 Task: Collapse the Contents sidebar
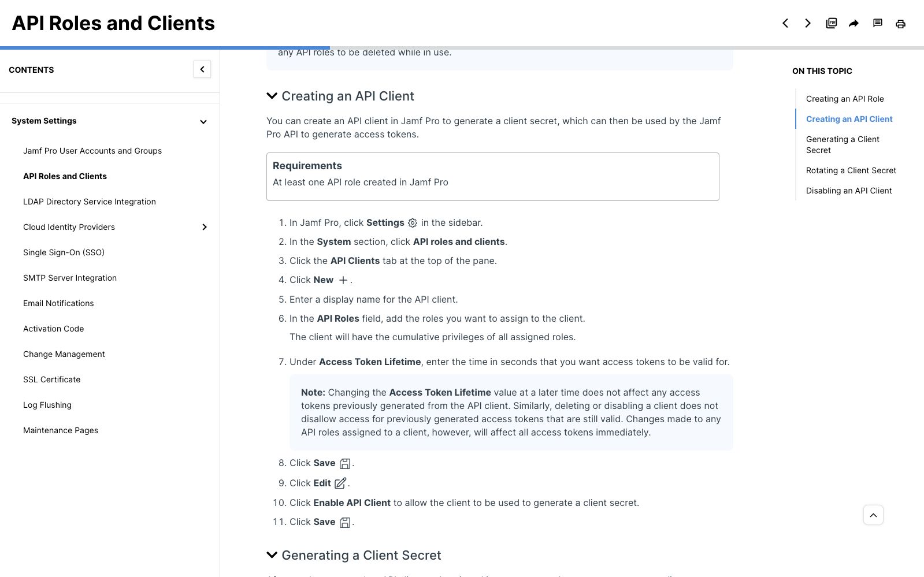pos(202,69)
